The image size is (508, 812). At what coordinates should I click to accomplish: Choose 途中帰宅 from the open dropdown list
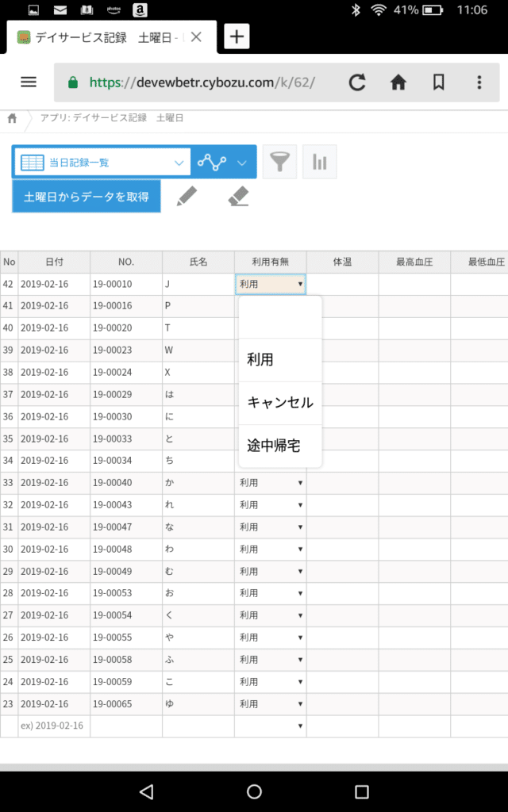pos(280,446)
